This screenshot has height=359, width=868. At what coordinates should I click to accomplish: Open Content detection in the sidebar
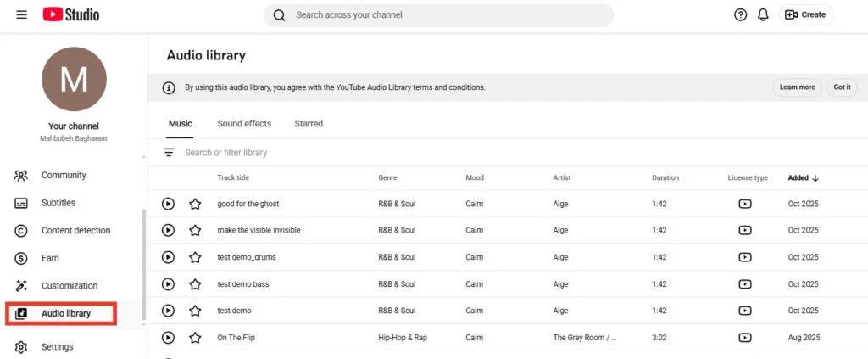[x=75, y=231]
